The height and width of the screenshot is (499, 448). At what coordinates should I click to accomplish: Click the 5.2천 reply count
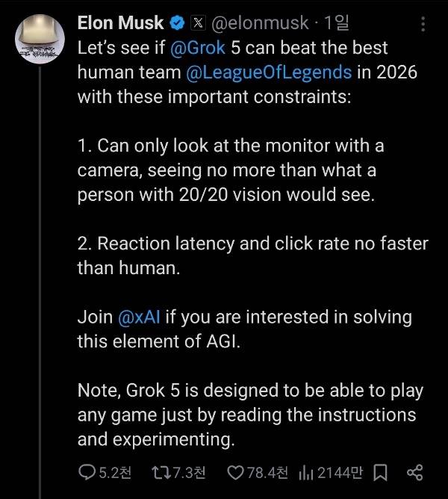(x=116, y=472)
